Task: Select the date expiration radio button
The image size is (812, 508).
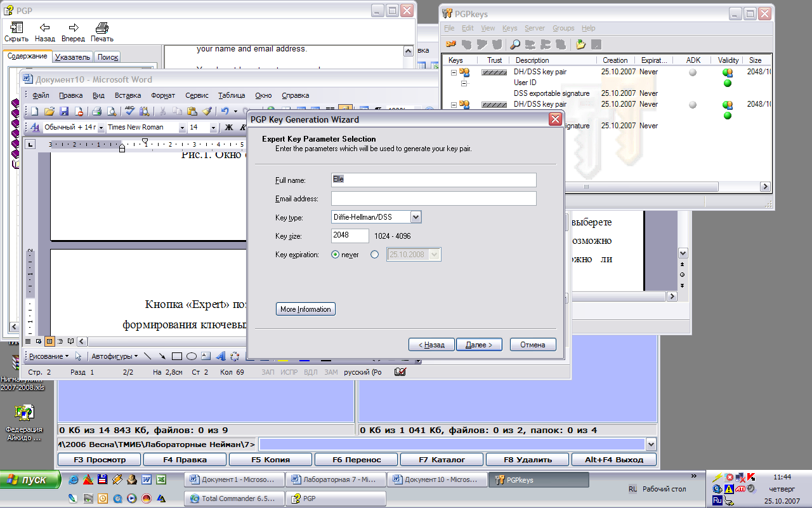Action: coord(374,255)
